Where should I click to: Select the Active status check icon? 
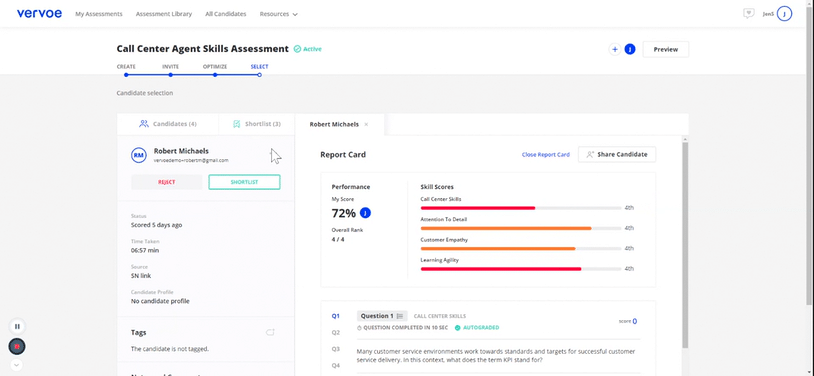point(297,49)
